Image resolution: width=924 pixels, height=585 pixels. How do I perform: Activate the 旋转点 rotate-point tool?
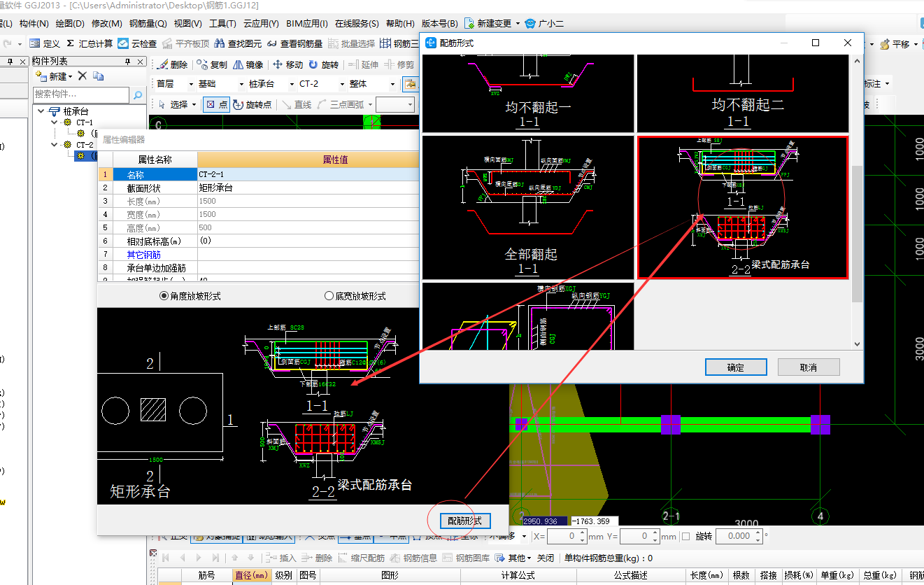click(253, 104)
